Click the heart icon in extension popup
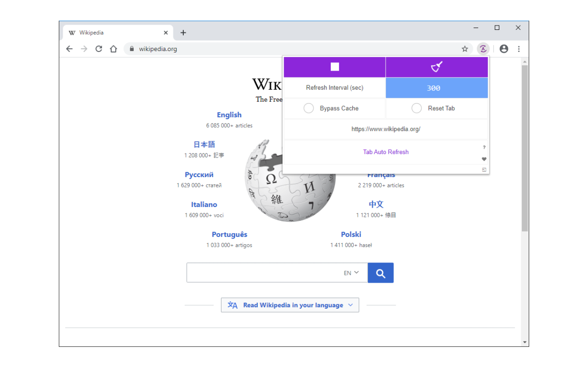 point(484,159)
